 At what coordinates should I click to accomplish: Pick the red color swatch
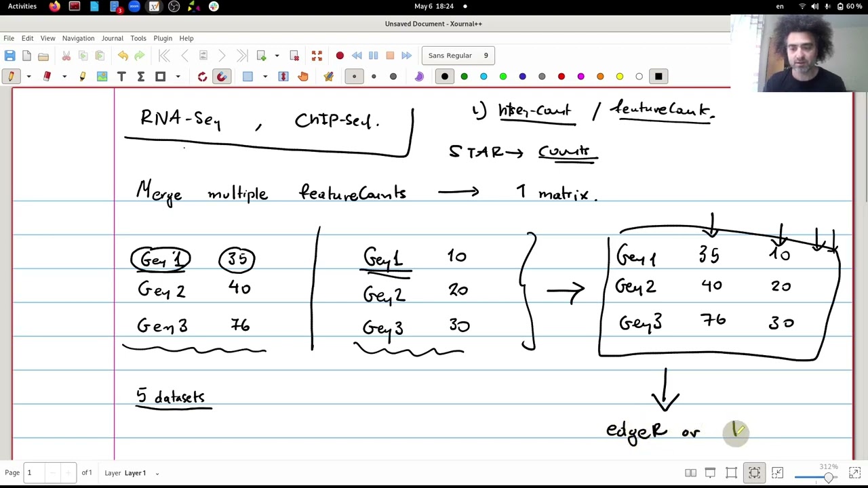click(561, 77)
